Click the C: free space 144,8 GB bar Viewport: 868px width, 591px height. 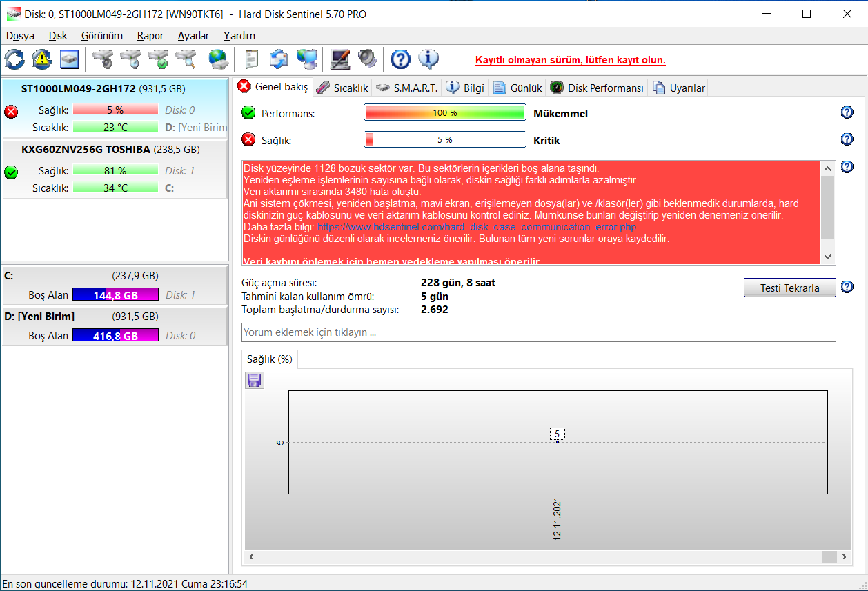click(115, 295)
